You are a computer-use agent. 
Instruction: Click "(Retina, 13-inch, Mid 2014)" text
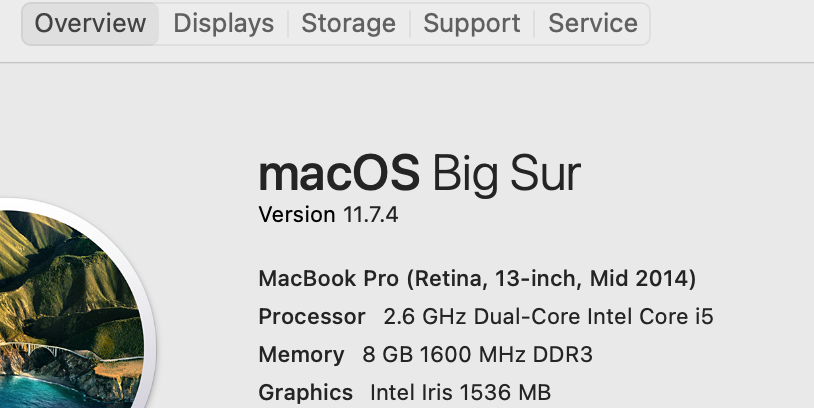[551, 278]
